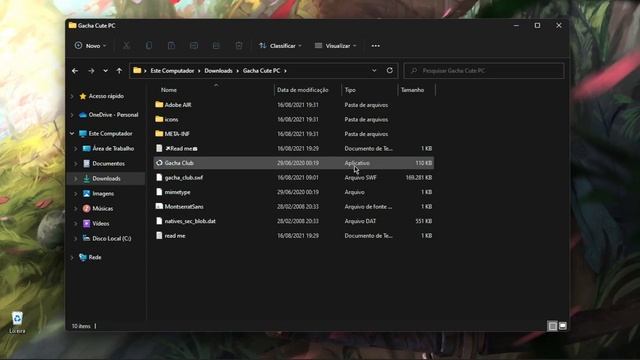Go back with the left arrow

click(x=75, y=71)
